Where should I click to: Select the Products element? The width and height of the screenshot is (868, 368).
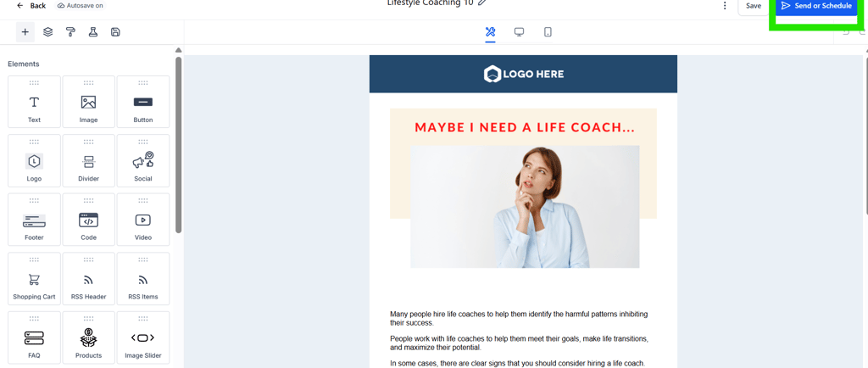coord(88,337)
